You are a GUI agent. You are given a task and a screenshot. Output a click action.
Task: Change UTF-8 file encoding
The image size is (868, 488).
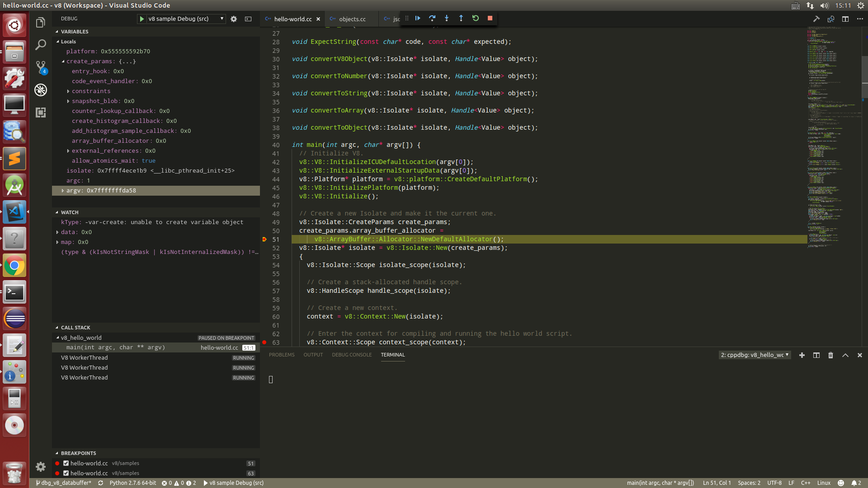774,483
